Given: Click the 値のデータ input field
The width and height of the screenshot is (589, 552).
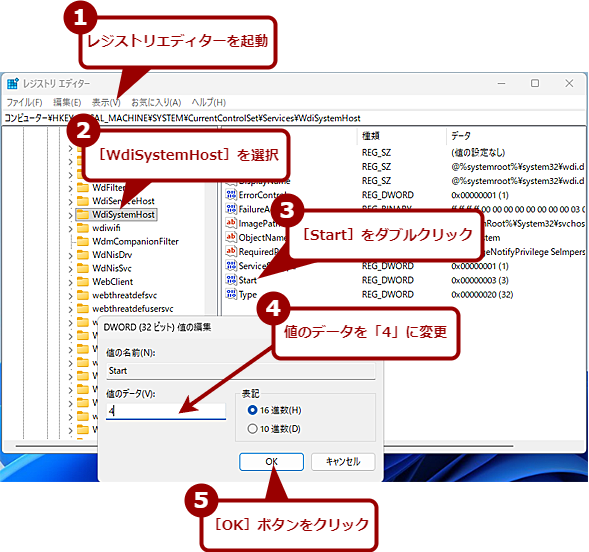Looking at the screenshot, I should (x=166, y=411).
